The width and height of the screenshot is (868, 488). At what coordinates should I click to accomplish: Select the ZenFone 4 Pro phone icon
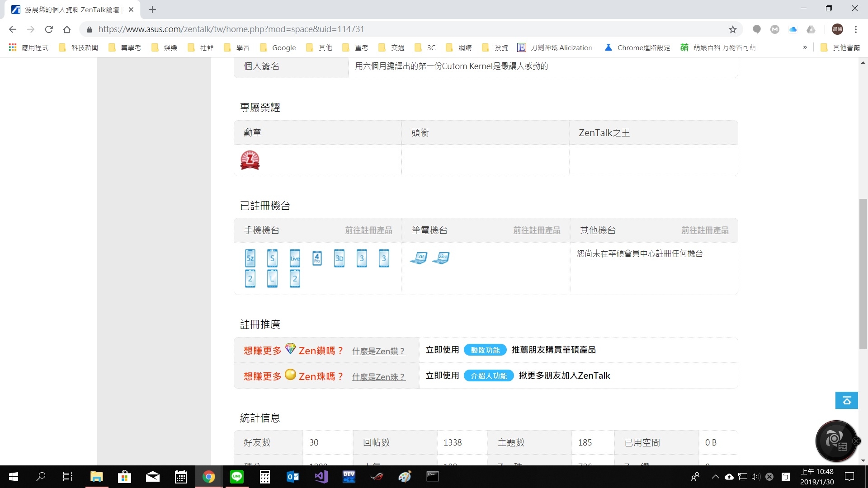point(317,258)
